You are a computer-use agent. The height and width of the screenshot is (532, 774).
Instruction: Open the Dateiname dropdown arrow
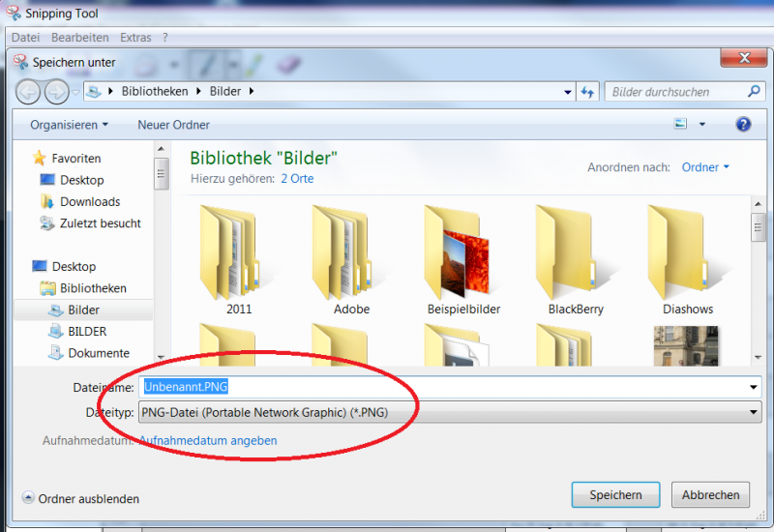[x=754, y=388]
